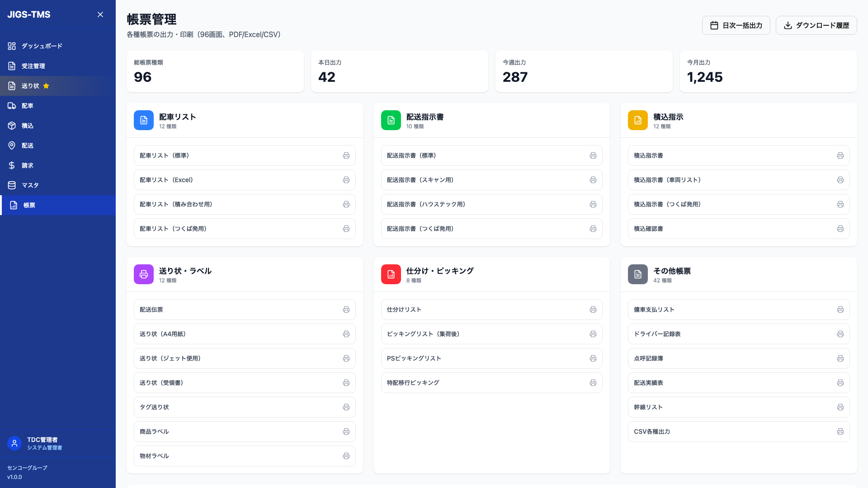
Task: Click the red 仕分け・ピッキング category icon
Action: click(x=391, y=274)
